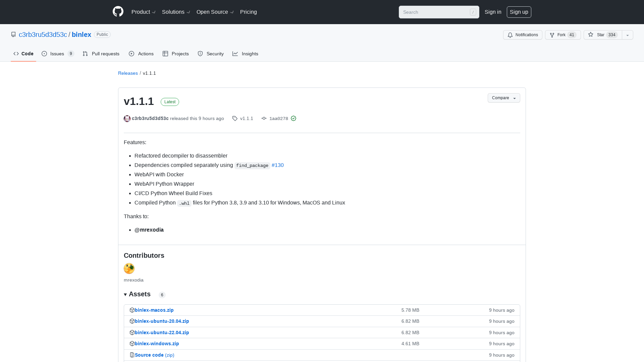Click link to download binlex-windows.zip
The image size is (644, 362).
pos(157,344)
